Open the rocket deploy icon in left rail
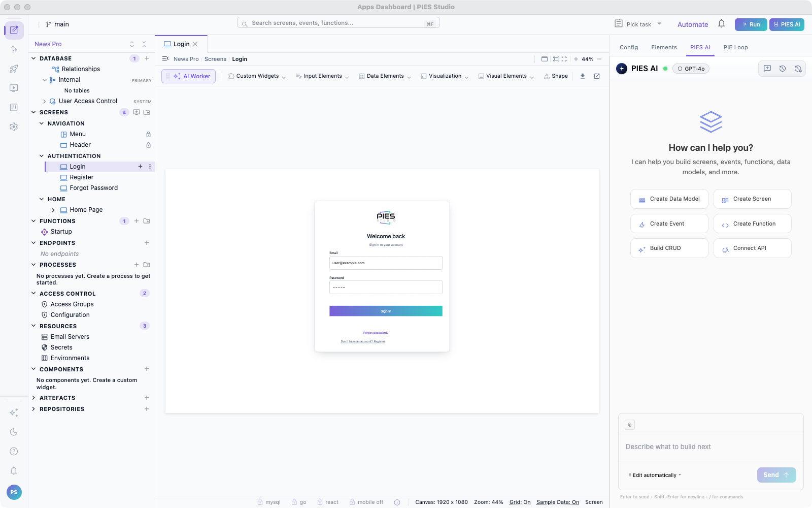Viewport: 812px width, 508px height. 14,69
